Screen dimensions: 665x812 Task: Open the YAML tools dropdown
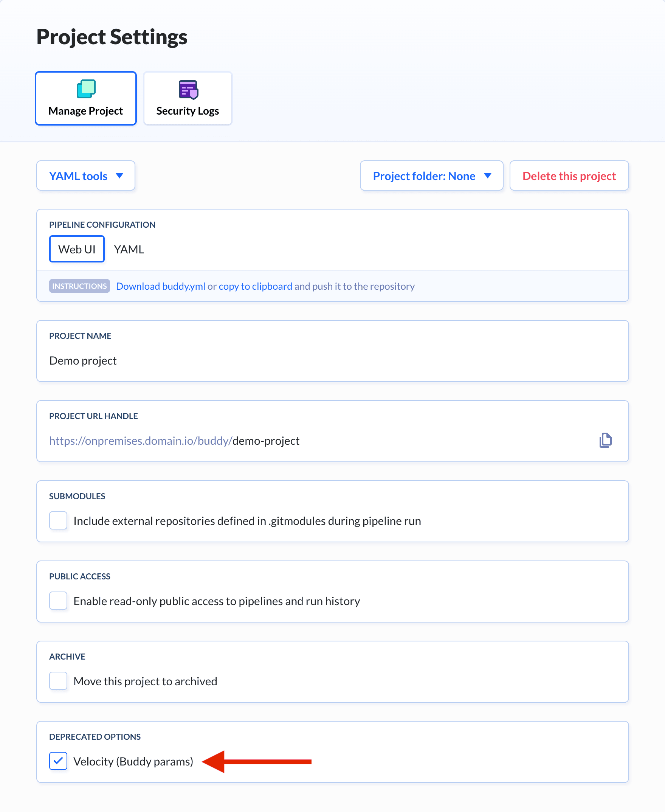point(85,175)
